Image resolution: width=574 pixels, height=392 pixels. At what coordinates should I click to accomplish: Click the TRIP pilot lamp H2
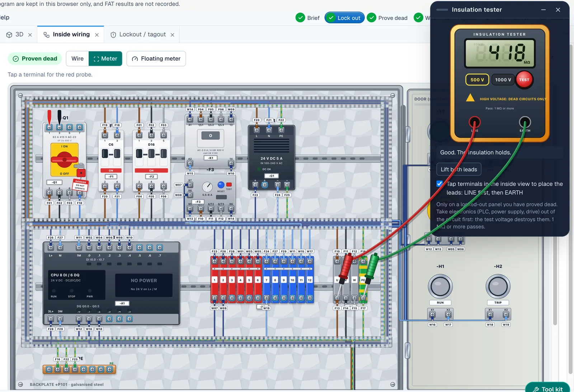click(x=498, y=287)
